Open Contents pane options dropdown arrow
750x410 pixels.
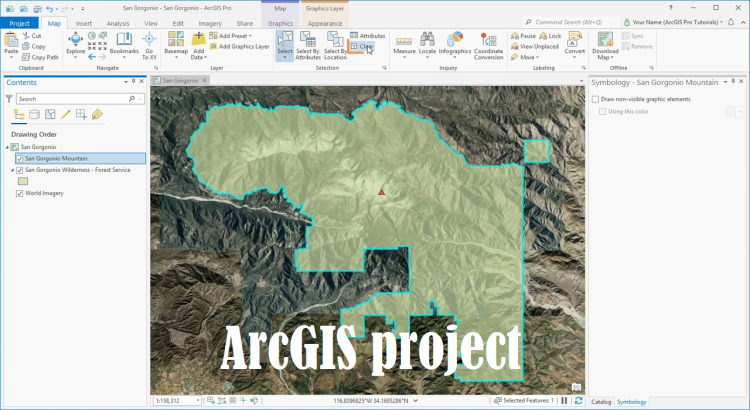coord(126,82)
